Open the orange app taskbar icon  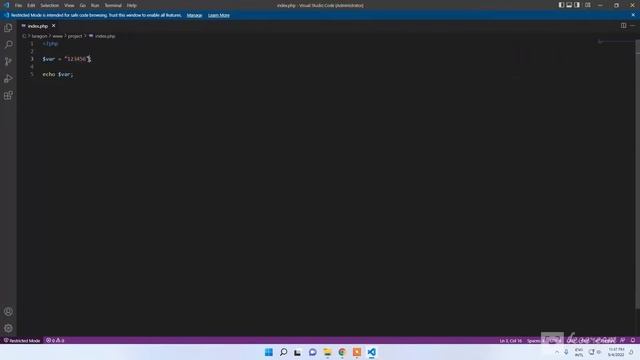pos(357,352)
